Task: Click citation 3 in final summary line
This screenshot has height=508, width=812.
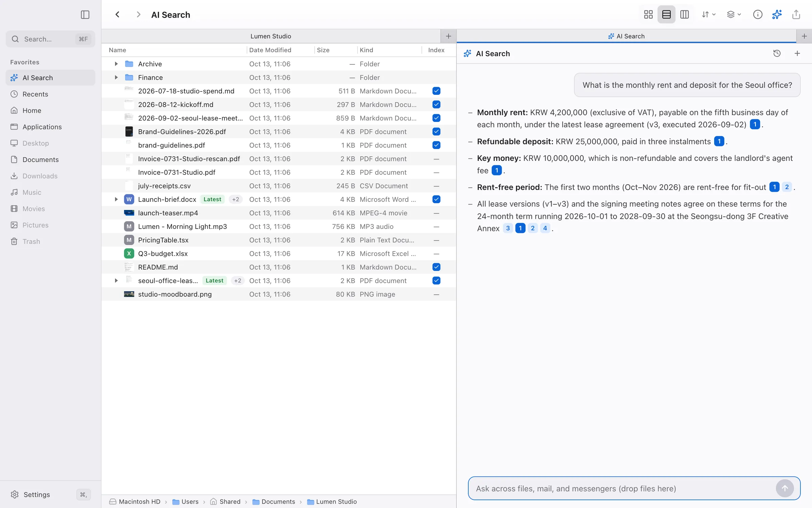Action: (507, 228)
